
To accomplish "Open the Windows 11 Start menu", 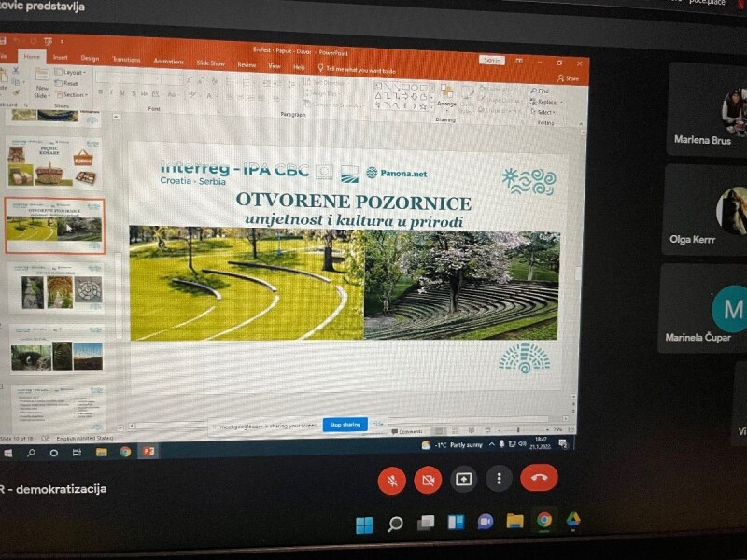I will click(x=364, y=524).
